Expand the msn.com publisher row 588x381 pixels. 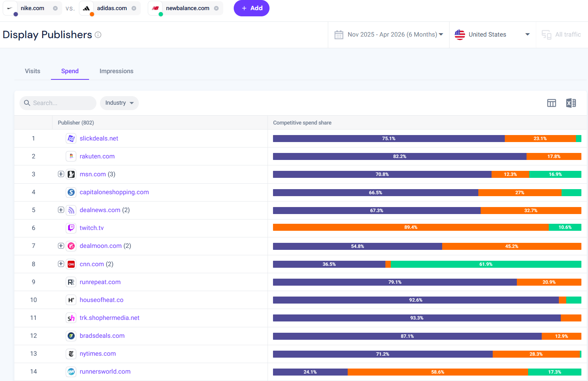tap(61, 174)
